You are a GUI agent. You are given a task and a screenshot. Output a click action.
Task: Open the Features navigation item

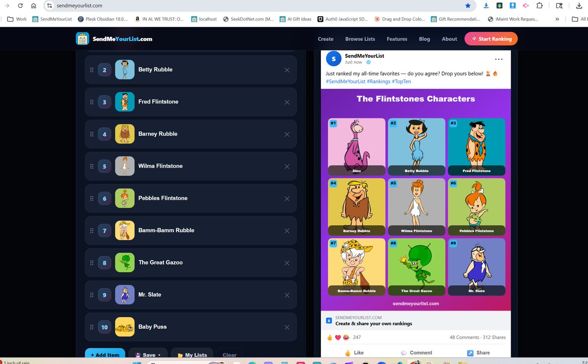[x=397, y=39]
